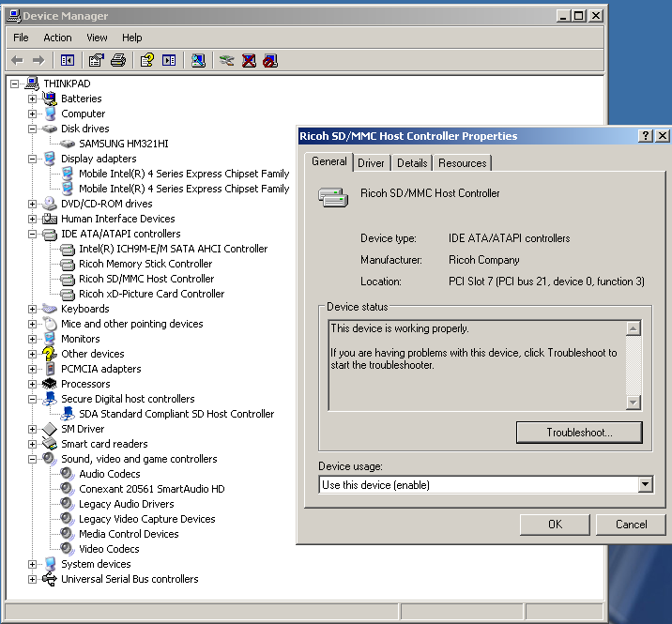
Task: Click the SAMSUNG HM321HI disk icon
Action: click(x=68, y=144)
